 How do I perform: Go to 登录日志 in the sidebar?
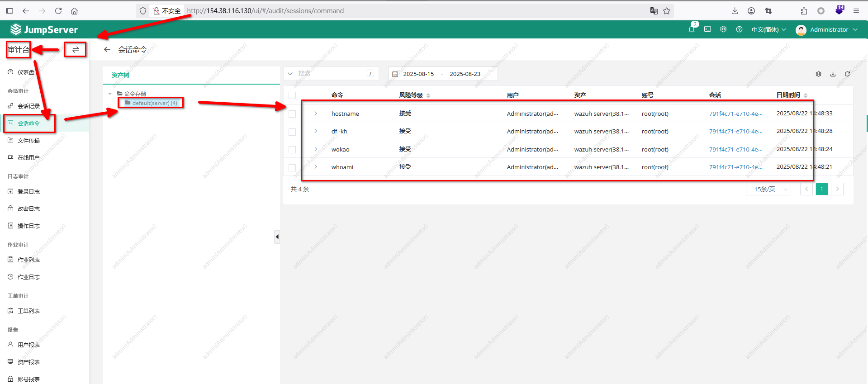(x=28, y=192)
